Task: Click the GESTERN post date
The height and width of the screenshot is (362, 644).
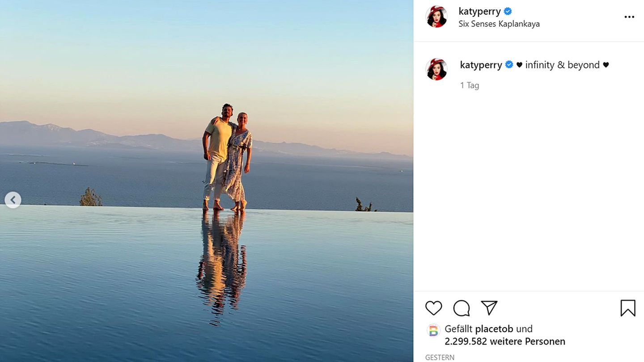Action: [x=440, y=358]
